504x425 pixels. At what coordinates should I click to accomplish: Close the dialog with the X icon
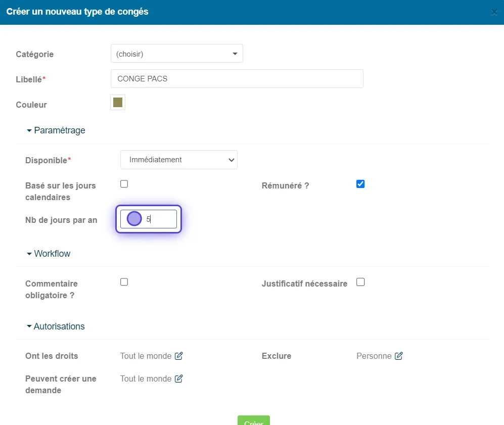pos(494,12)
